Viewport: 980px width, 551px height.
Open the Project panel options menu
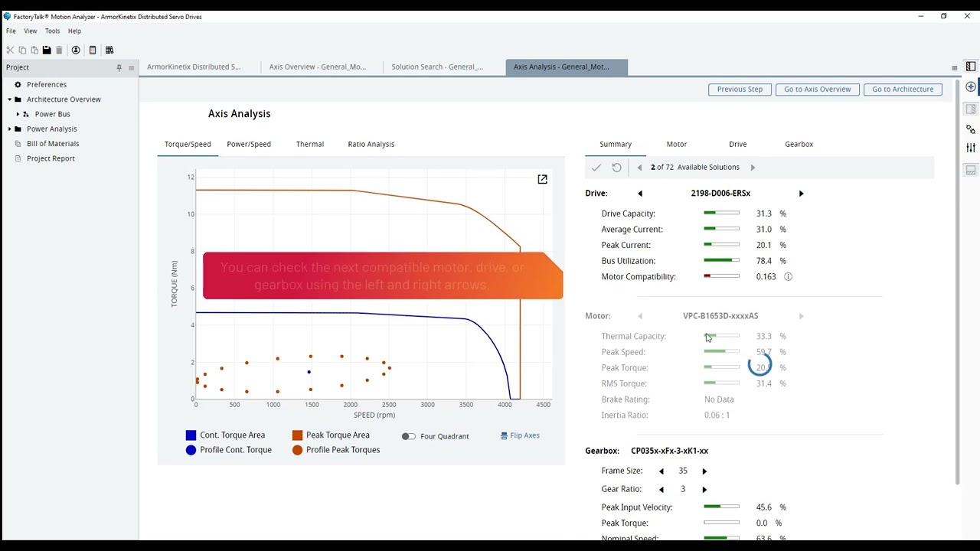pos(131,68)
